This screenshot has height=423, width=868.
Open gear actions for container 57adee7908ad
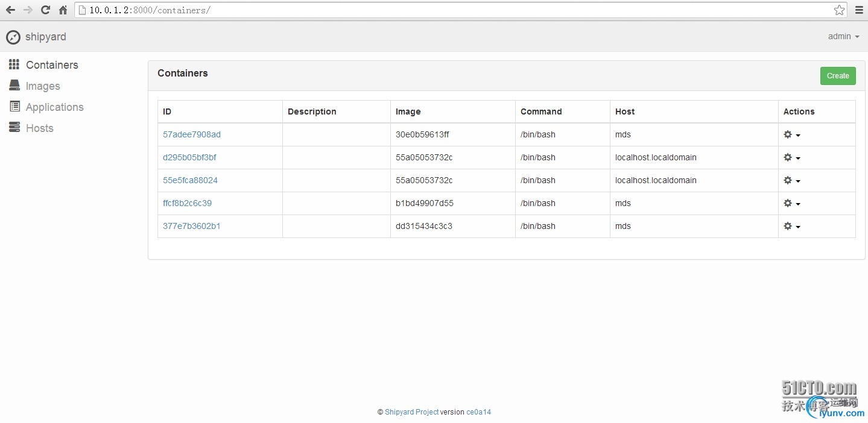(791, 135)
